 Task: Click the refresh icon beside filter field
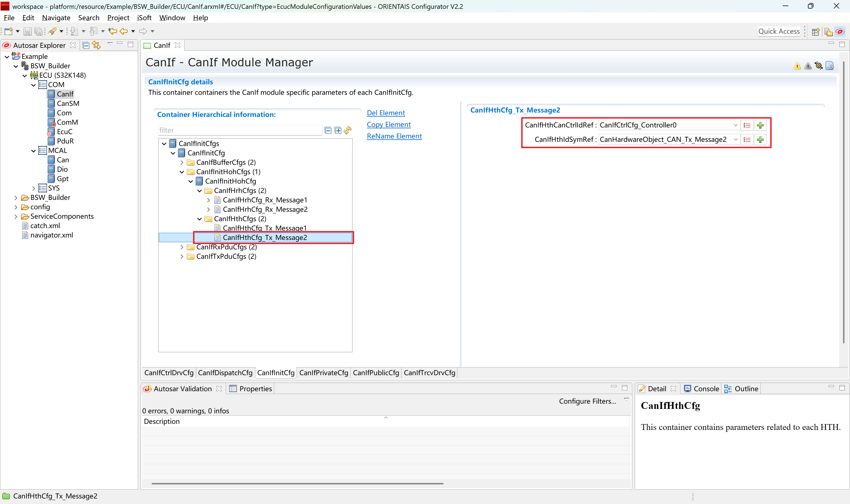[x=347, y=130]
